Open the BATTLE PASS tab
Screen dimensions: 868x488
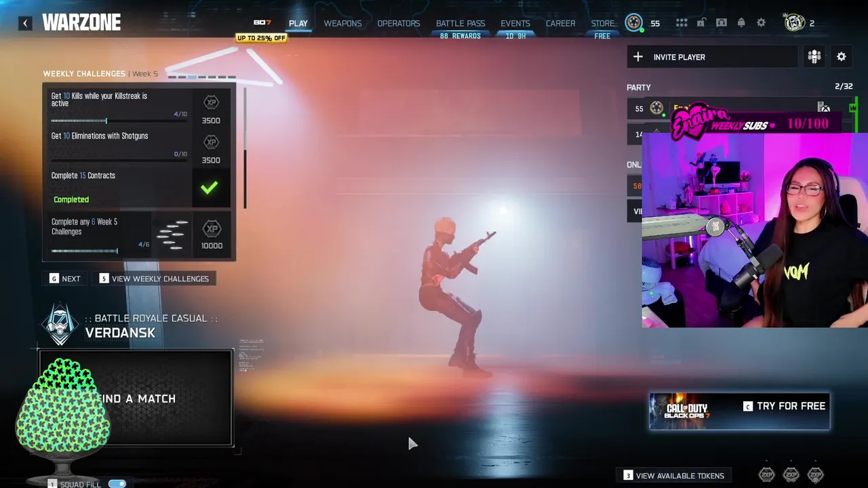click(460, 23)
